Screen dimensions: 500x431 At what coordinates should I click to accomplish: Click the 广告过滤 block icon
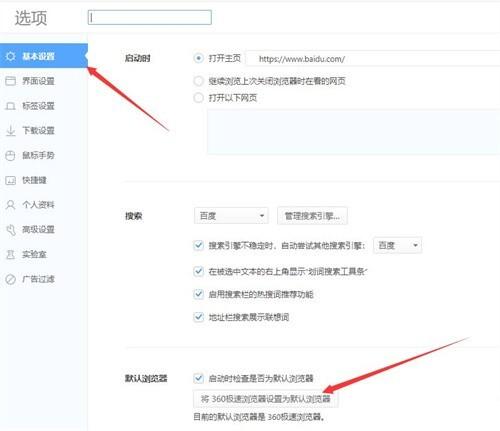10,279
